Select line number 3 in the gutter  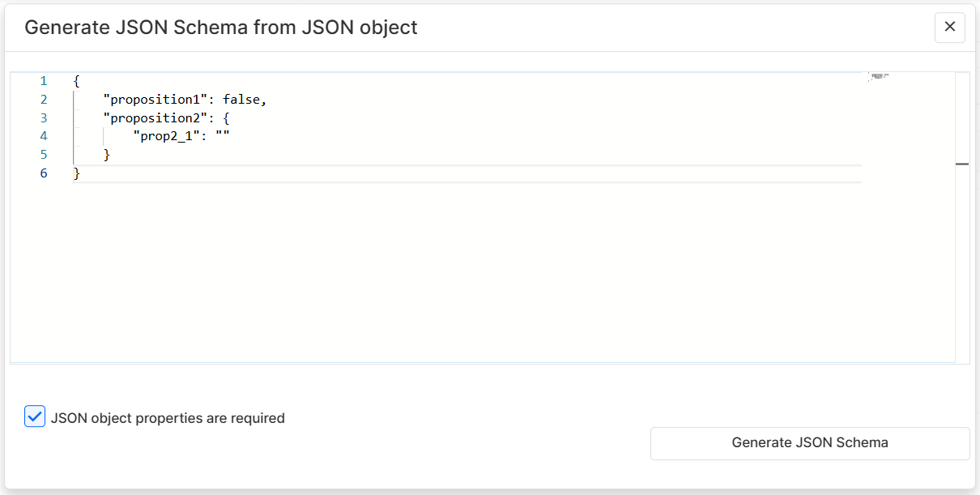tap(44, 118)
